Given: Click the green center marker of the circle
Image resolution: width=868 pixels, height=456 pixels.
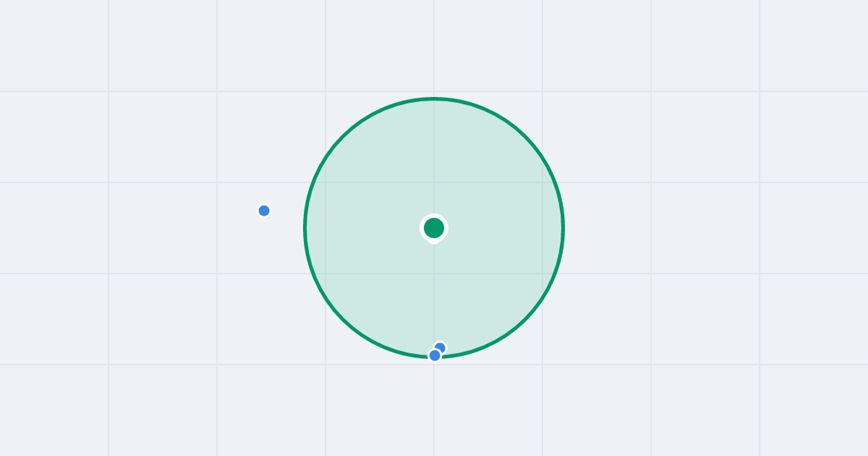Looking at the screenshot, I should pos(434,228).
